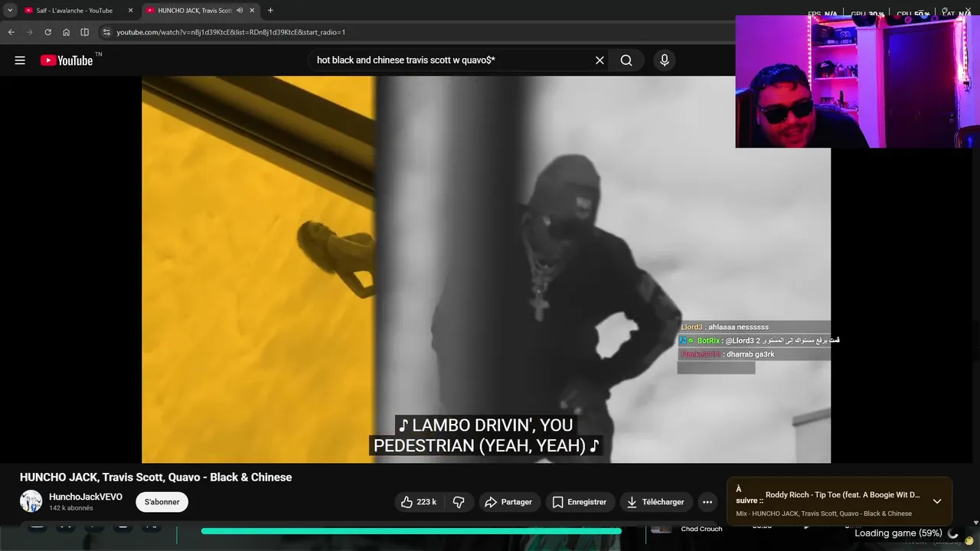
Task: Click the video player to pause playback
Action: click(486, 268)
